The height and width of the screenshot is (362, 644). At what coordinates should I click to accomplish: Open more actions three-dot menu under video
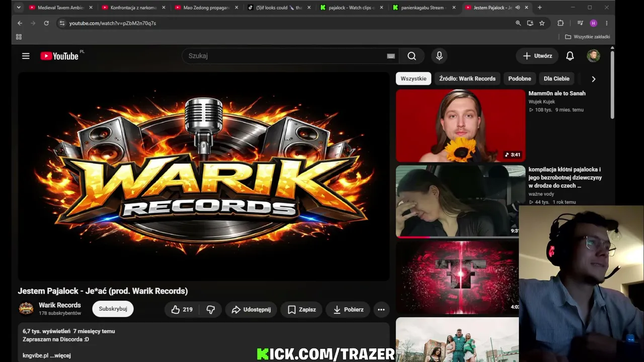click(x=381, y=309)
